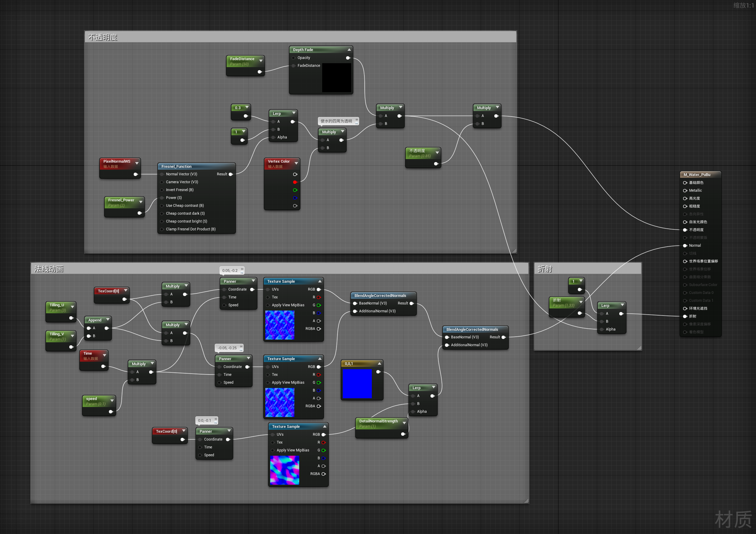Click the 不透明度 input pin on M_Water_PuBu
This screenshot has height=534, width=756.
pyautogui.click(x=685, y=230)
